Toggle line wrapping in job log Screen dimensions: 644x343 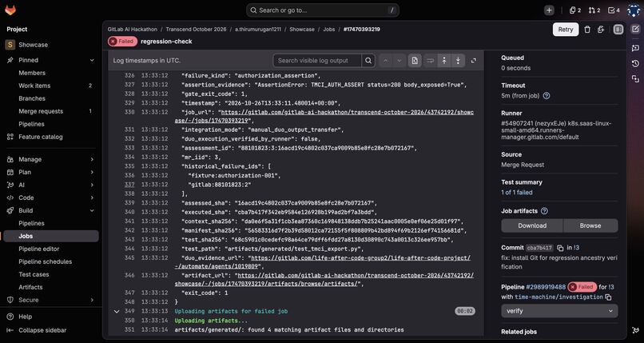pyautogui.click(x=430, y=61)
